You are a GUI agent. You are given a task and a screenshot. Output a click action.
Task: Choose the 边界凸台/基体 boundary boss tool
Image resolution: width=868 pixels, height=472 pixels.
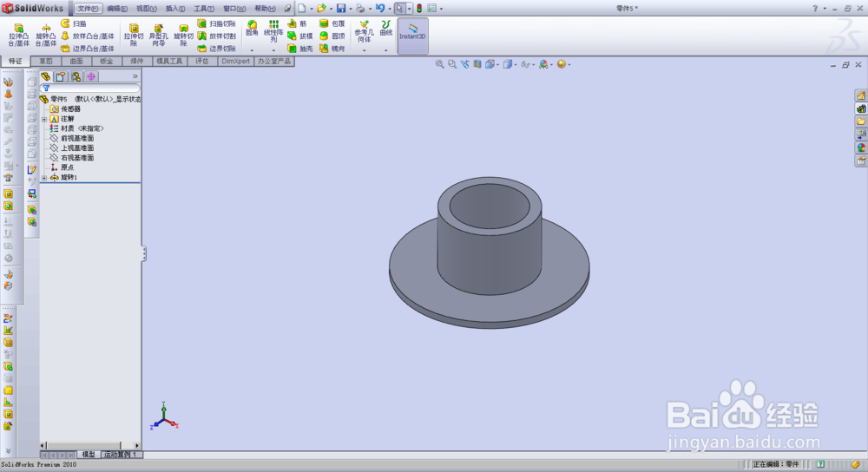(x=88, y=49)
